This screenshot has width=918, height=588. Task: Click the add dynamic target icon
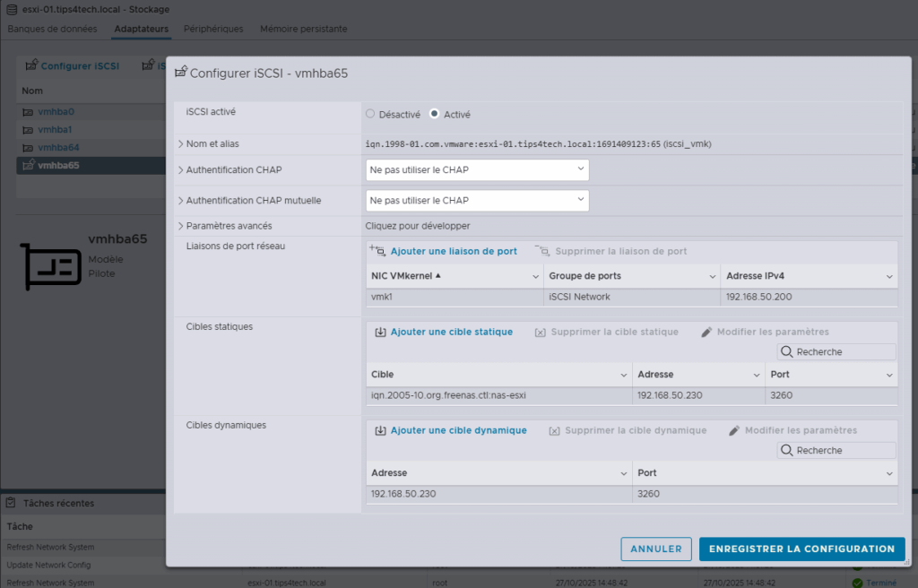click(x=380, y=430)
